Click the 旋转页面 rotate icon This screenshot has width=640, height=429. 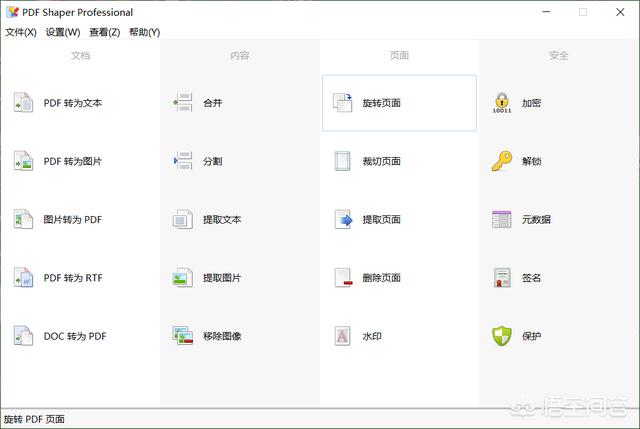coord(342,102)
